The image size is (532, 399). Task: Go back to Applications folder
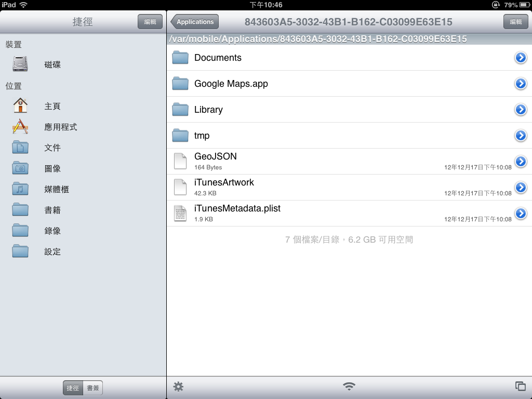pyautogui.click(x=195, y=22)
